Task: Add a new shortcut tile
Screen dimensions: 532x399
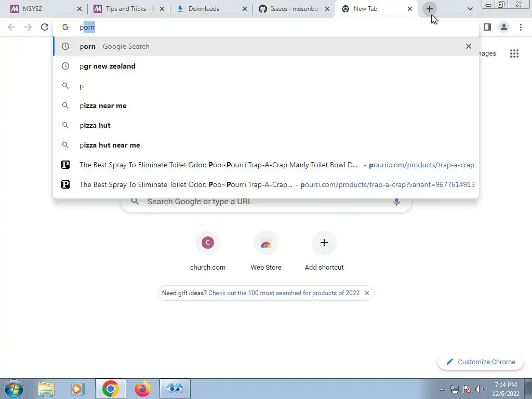Action: pos(324,250)
